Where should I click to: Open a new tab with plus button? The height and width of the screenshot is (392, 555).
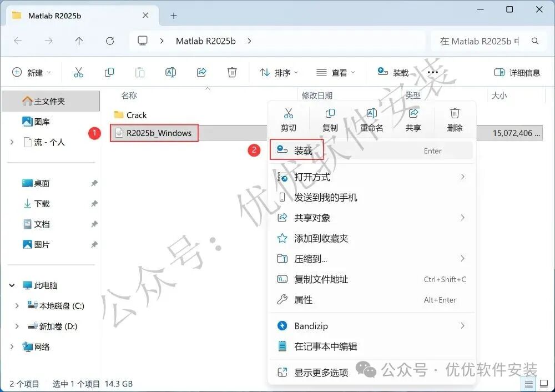173,16
